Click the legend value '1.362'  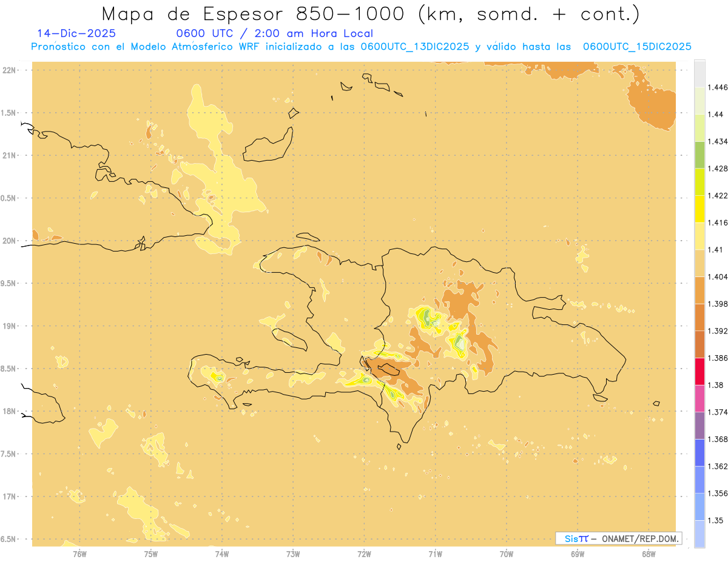tap(716, 466)
